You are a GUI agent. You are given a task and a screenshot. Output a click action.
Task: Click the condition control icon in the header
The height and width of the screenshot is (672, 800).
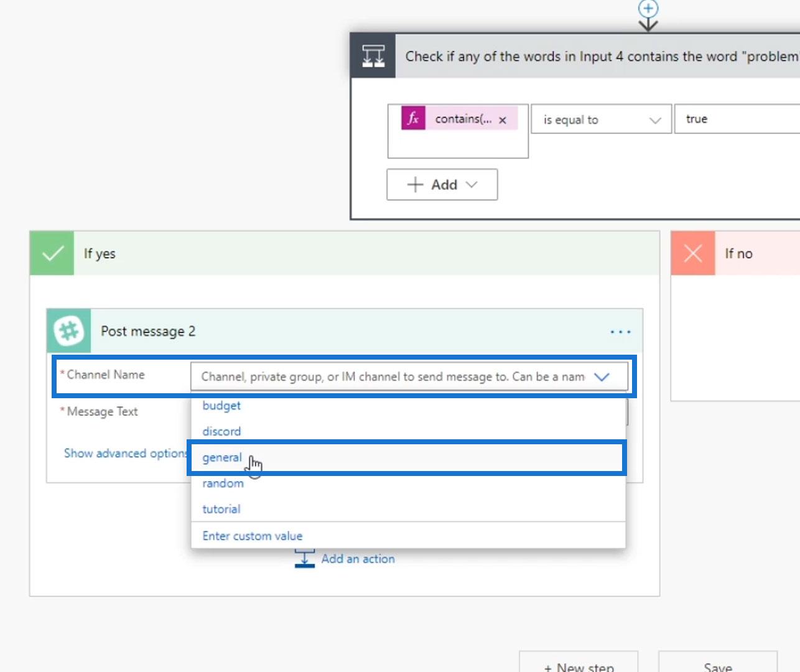[373, 56]
